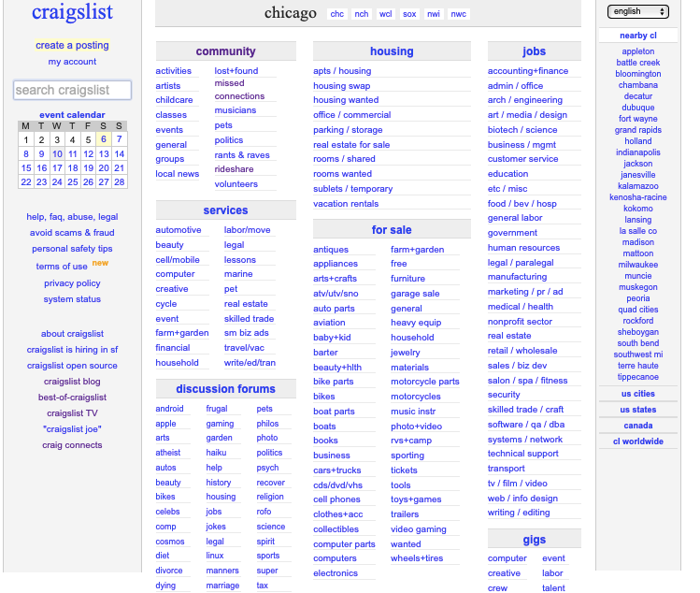Expand the us states list
Image resolution: width=700 pixels, height=593 pixels.
[638, 410]
